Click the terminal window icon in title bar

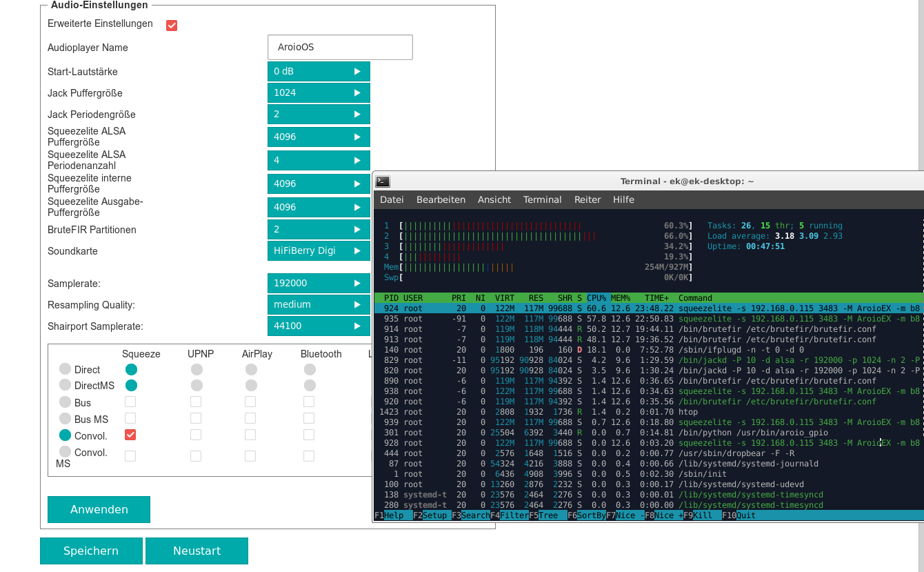pyautogui.click(x=383, y=181)
